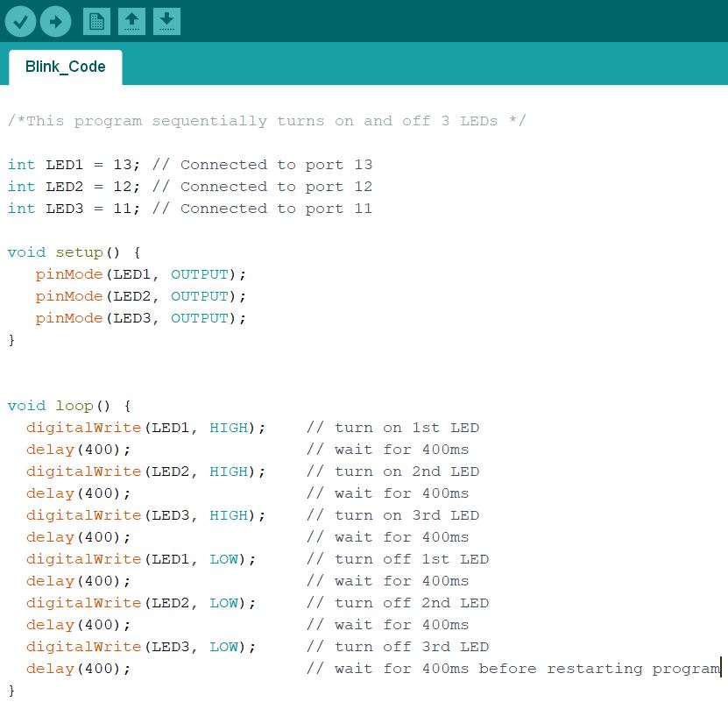This screenshot has height=702, width=728.
Task: Click digitalWrite(LED1, HIGH) statement
Action: (x=145, y=428)
